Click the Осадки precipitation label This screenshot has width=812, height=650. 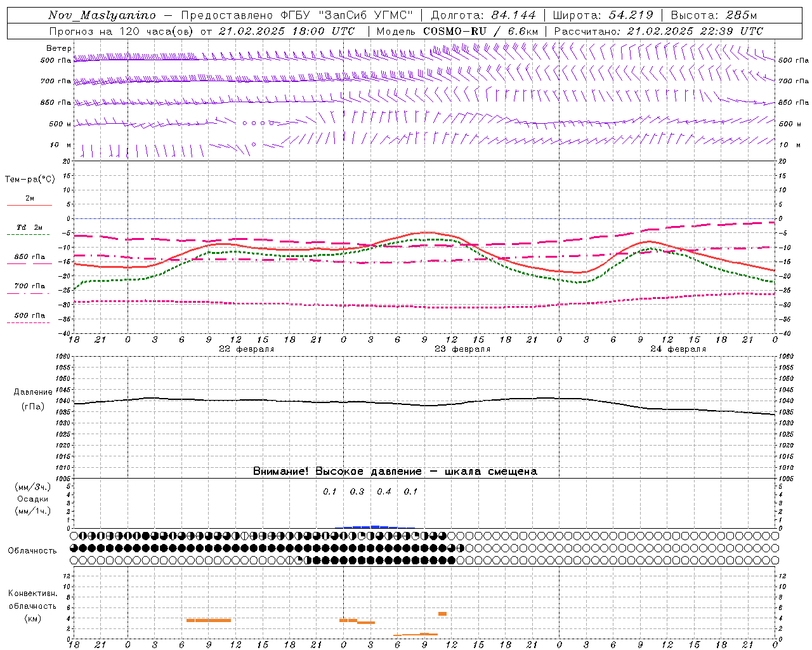coord(33,499)
